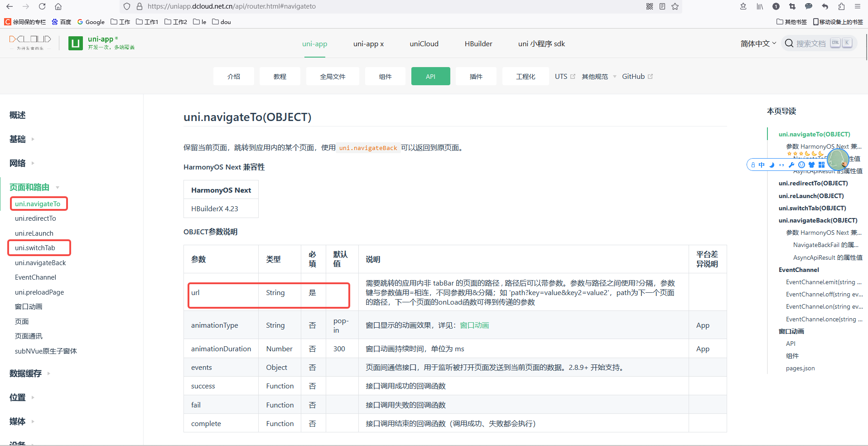Open the bookmark save tray icon
Image resolution: width=868 pixels, height=446 pixels.
pos(743,6)
